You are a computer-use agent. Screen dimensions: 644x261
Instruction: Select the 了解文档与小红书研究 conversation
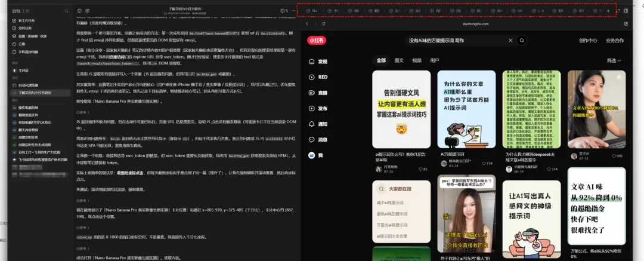[x=40, y=93]
